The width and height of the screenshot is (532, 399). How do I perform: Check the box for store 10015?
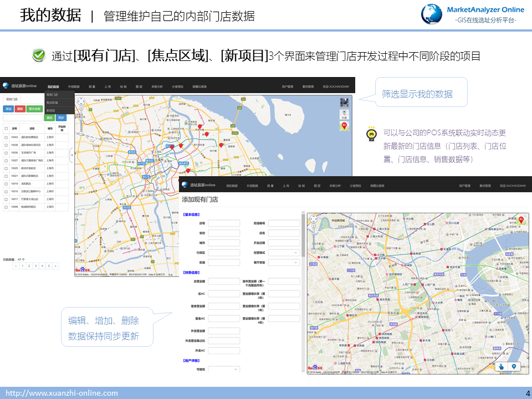(6, 192)
